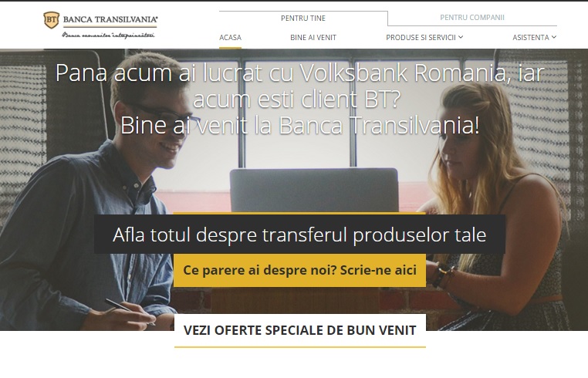Open the BINE AI VENIT page

(313, 38)
